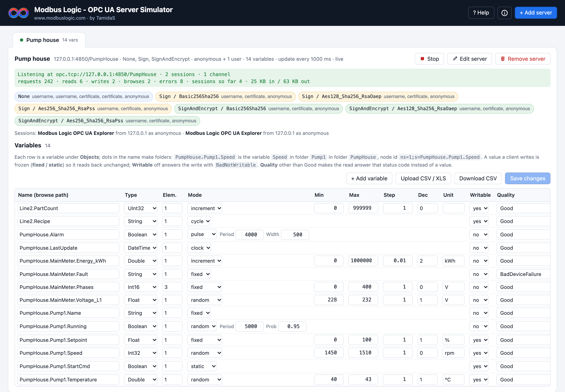Screen dimensions: 565x392
Task: Open Writable dropdown for PumpHouse.Alarm
Action: 479,235
